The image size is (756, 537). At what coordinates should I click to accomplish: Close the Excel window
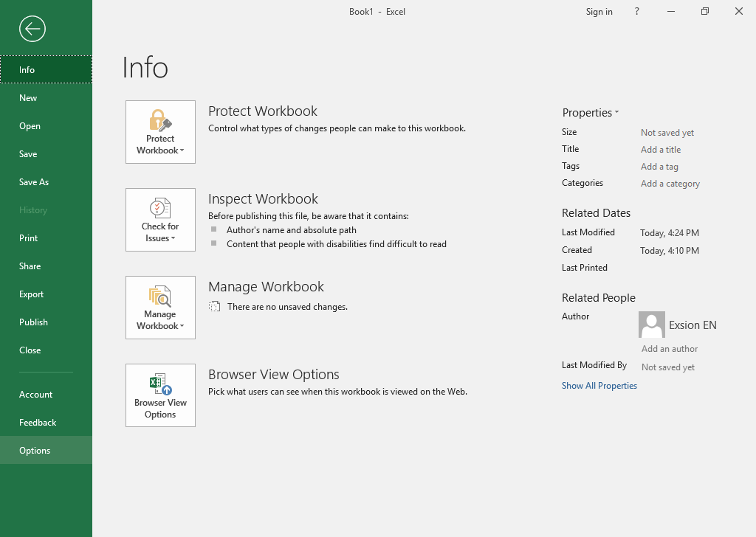[x=738, y=12]
